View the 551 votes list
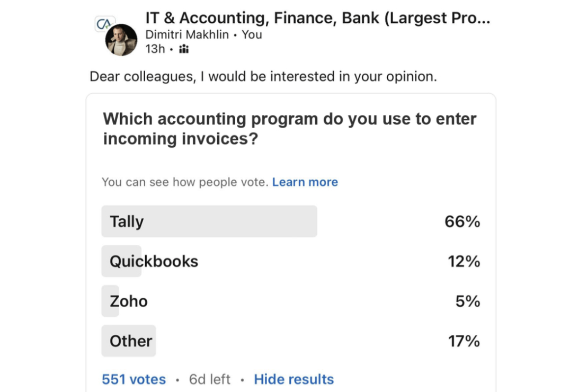This screenshot has width=587, height=392. coord(134,379)
